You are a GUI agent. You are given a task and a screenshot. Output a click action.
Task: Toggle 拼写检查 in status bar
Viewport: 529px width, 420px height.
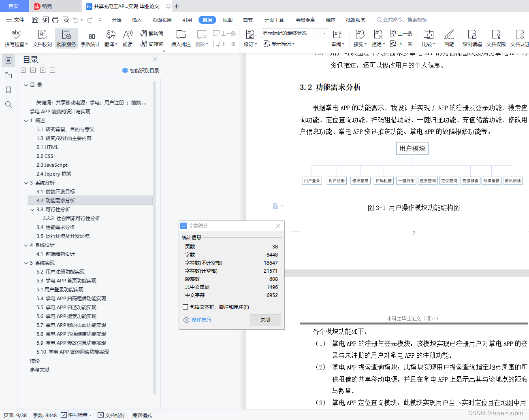tap(74, 415)
